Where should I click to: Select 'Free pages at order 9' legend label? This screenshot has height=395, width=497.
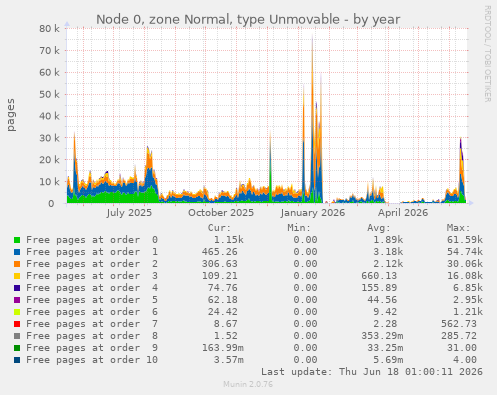point(92,348)
